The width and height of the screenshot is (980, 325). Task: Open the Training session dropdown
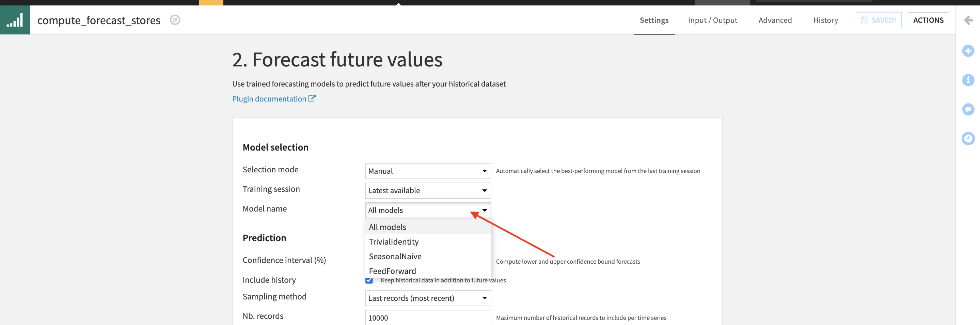click(428, 190)
